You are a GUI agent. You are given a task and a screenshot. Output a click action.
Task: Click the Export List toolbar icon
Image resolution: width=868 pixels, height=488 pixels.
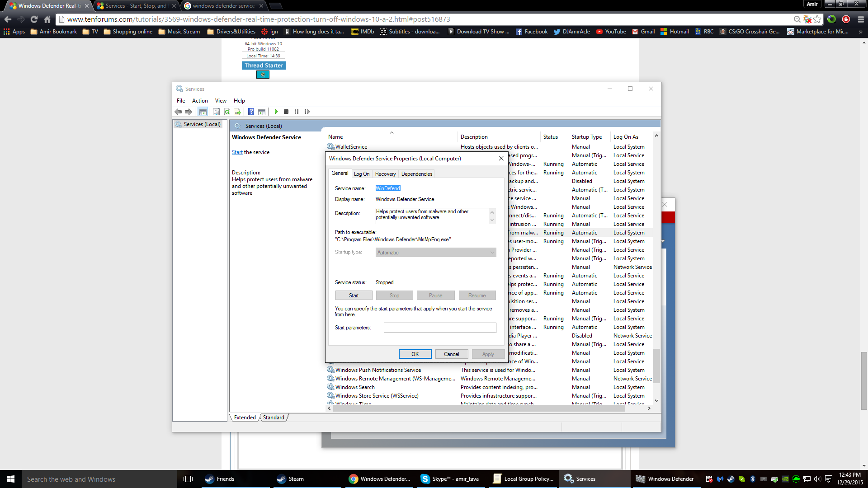pyautogui.click(x=237, y=112)
